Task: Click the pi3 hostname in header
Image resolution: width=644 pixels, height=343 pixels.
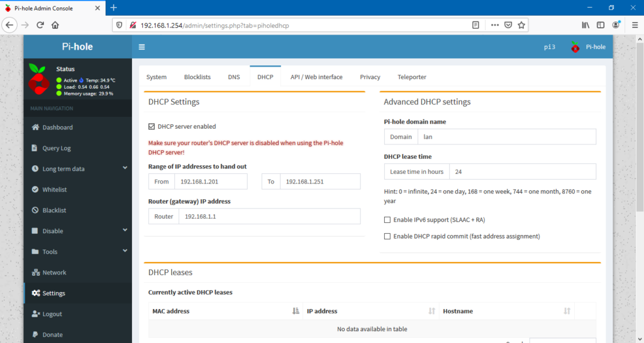Action: click(x=550, y=46)
